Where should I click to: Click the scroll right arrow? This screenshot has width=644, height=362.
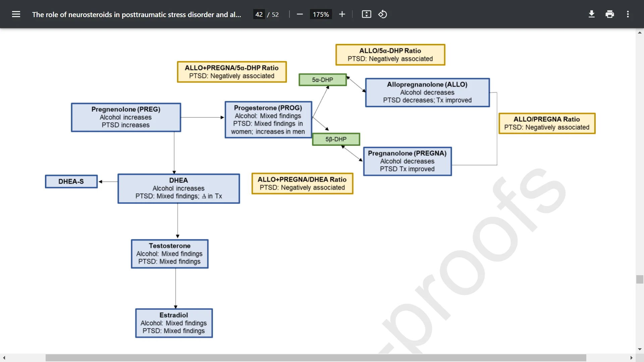point(631,358)
